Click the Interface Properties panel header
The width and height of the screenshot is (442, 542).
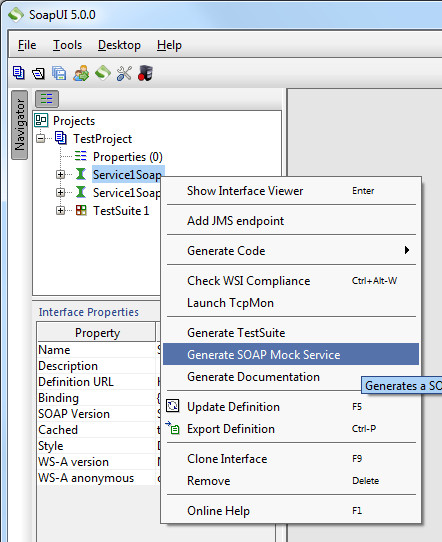(x=88, y=312)
